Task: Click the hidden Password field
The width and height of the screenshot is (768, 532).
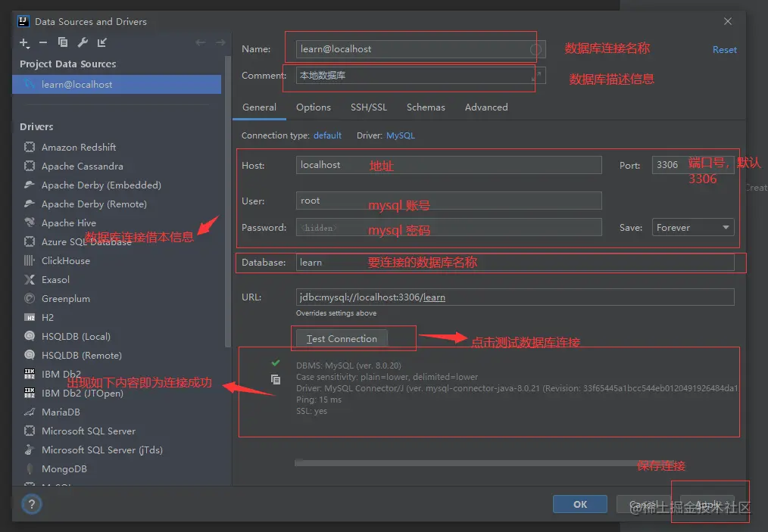Action: click(x=448, y=228)
